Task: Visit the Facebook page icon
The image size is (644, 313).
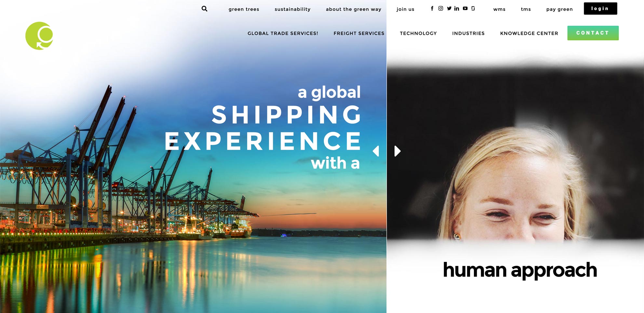Action: [432, 8]
